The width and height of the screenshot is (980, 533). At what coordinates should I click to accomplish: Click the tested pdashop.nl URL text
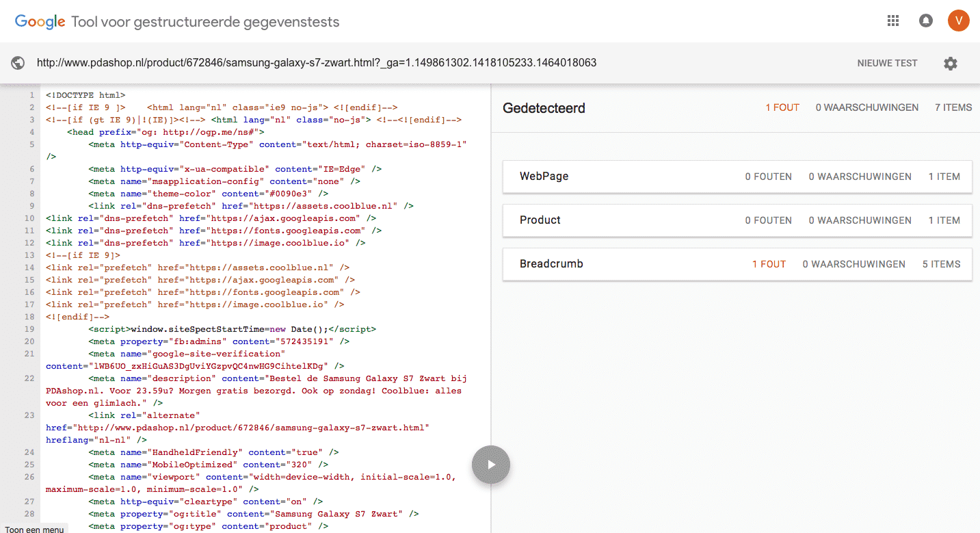(x=317, y=63)
